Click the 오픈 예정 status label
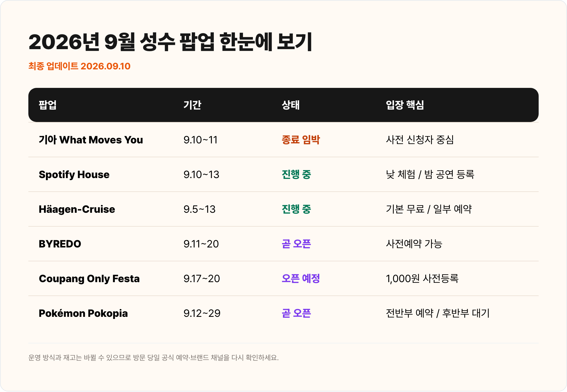The image size is (567, 392). point(301,279)
